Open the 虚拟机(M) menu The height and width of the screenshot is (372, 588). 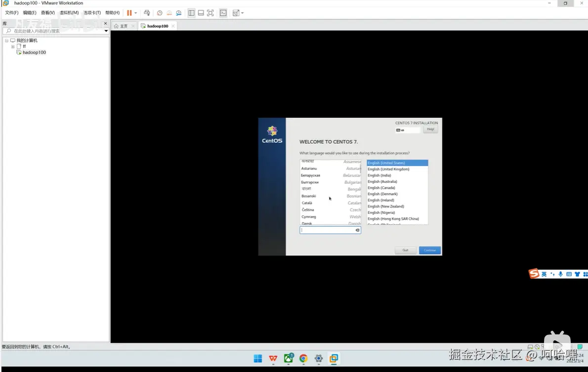pyautogui.click(x=69, y=13)
